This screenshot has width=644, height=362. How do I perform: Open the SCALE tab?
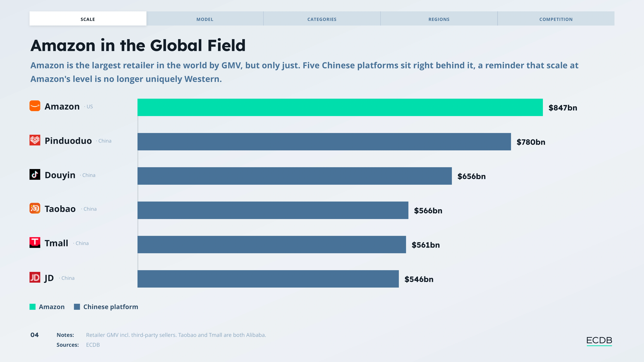pos(88,18)
